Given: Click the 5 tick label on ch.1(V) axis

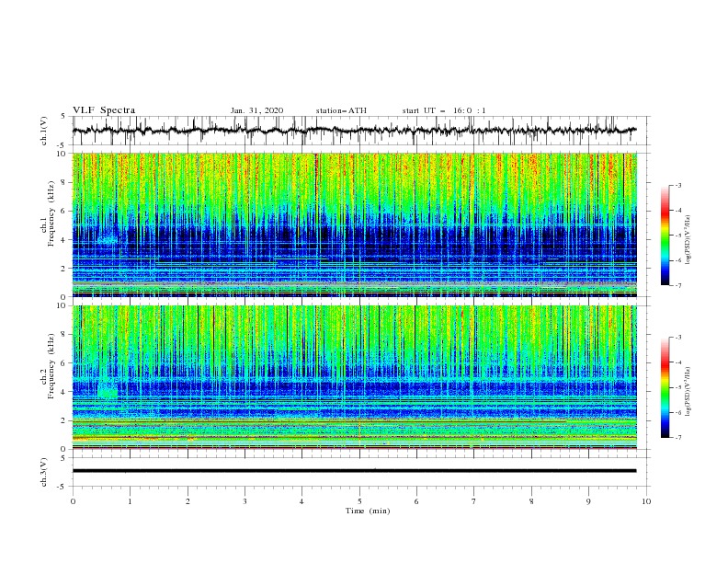Looking at the screenshot, I should [63, 116].
